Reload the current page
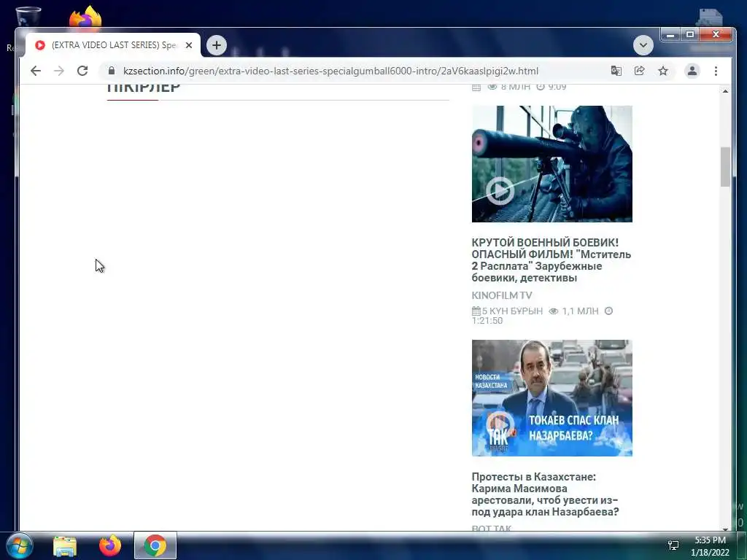This screenshot has width=747, height=560. coord(82,71)
